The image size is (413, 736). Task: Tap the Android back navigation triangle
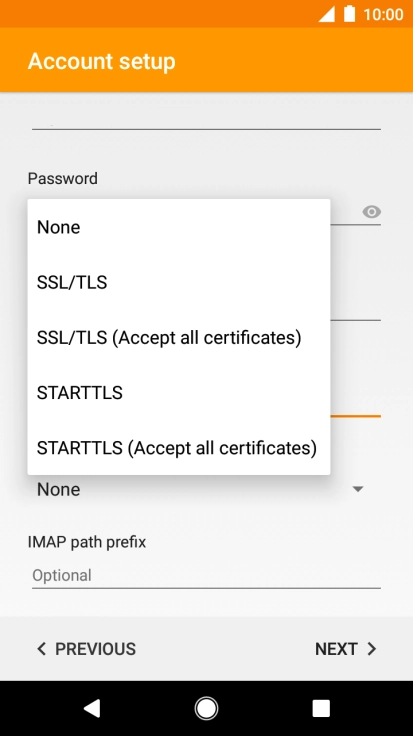click(x=92, y=708)
